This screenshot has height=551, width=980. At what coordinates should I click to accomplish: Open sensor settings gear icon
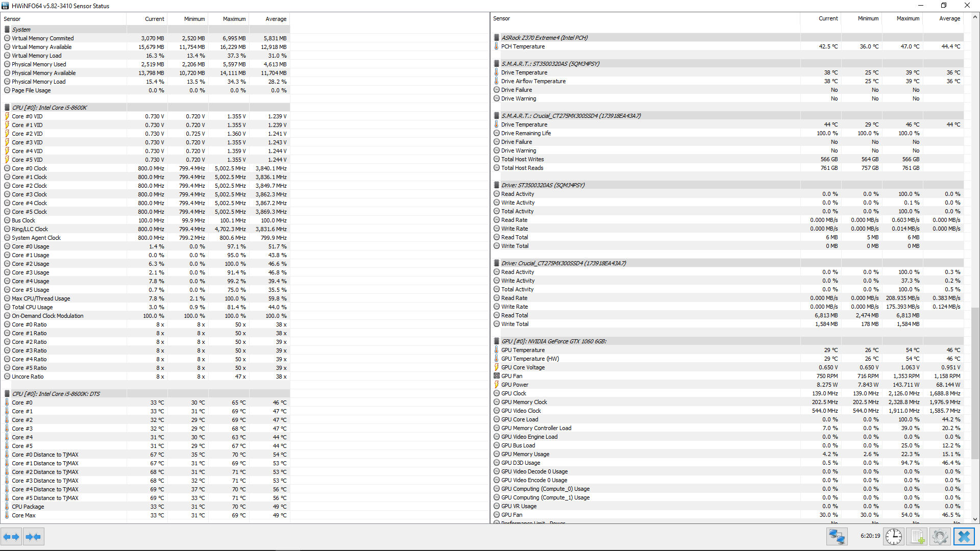(940, 537)
